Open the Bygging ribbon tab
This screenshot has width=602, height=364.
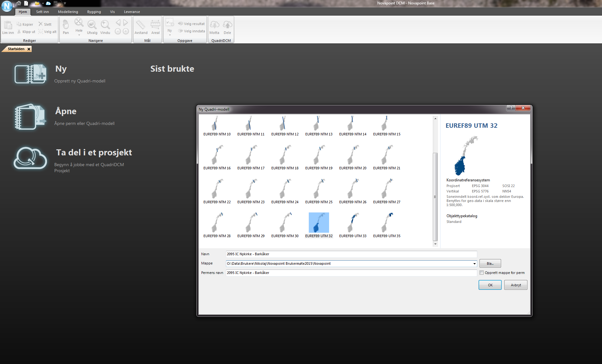[x=94, y=12]
